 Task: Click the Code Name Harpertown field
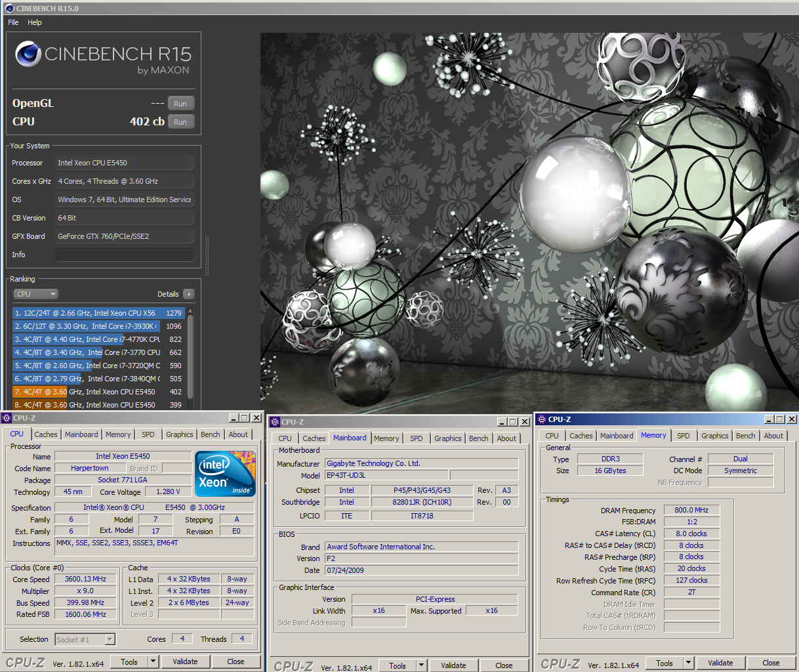90,468
